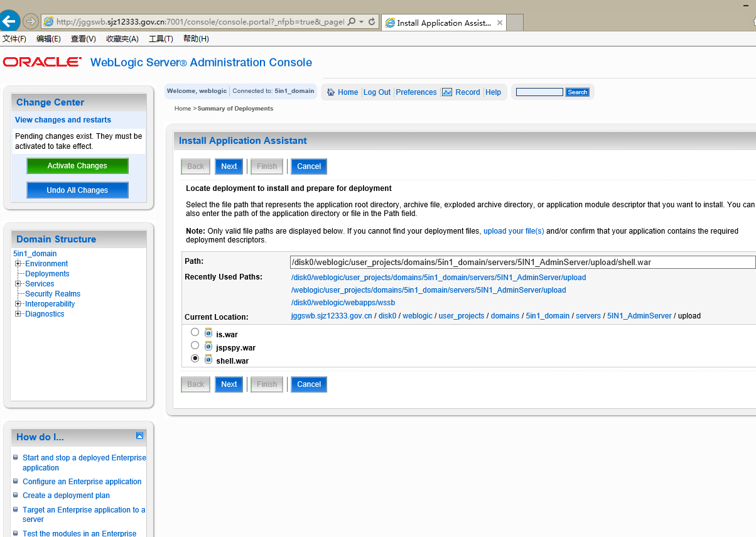The width and height of the screenshot is (756, 537).
Task: Select the is.war radio button
Action: pyautogui.click(x=195, y=332)
